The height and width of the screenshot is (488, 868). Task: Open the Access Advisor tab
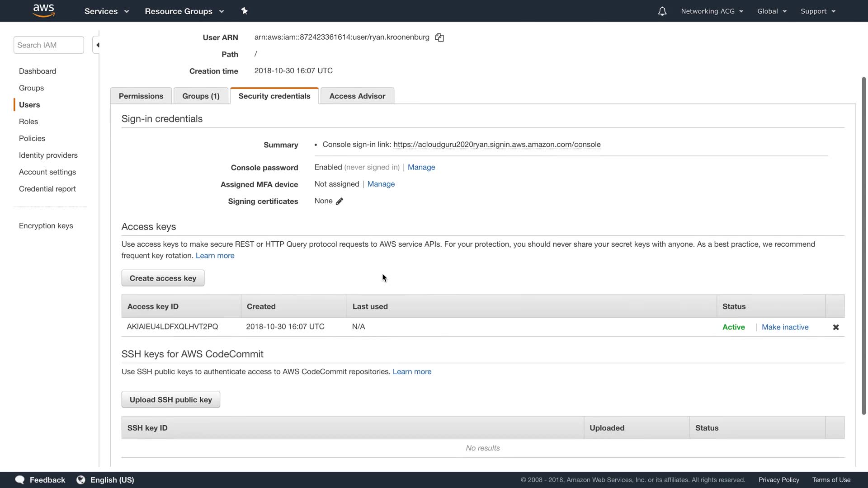pyautogui.click(x=357, y=96)
